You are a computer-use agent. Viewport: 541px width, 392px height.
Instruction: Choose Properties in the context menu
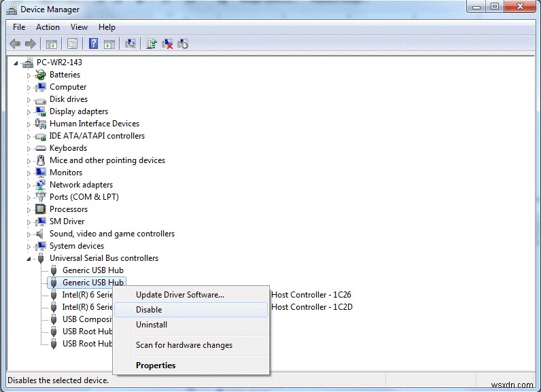190,366
